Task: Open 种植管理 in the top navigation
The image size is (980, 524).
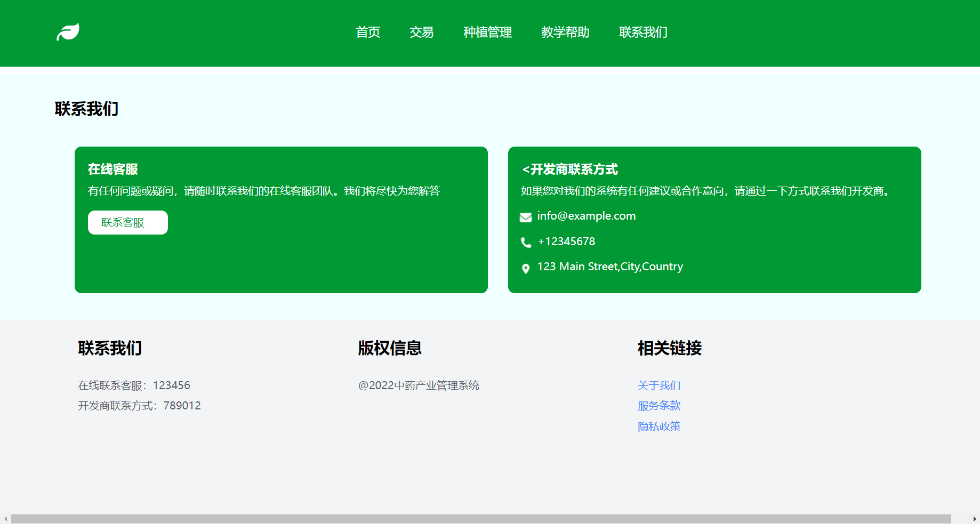Action: click(487, 33)
